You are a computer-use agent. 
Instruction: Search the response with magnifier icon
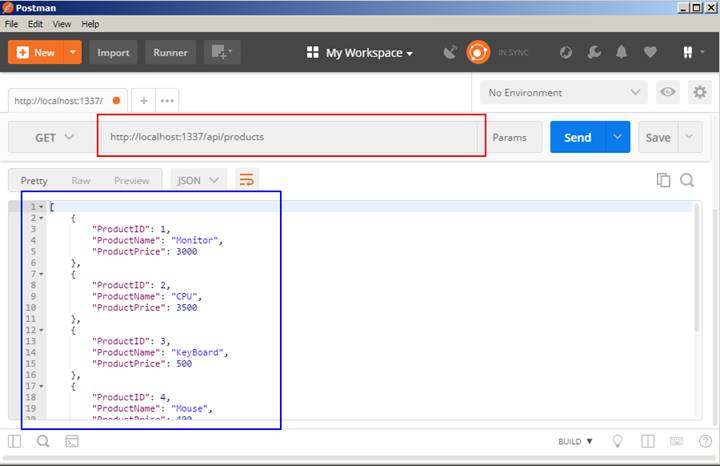687,180
